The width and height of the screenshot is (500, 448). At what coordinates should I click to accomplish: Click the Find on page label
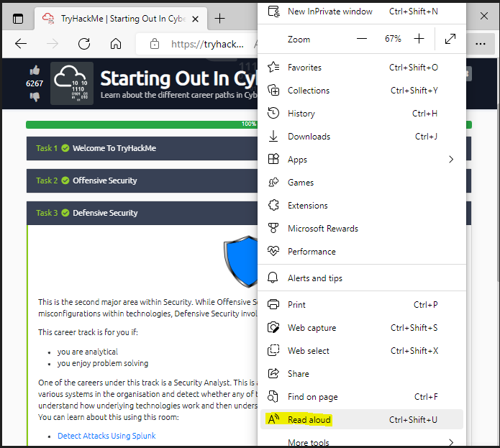tap(312, 397)
